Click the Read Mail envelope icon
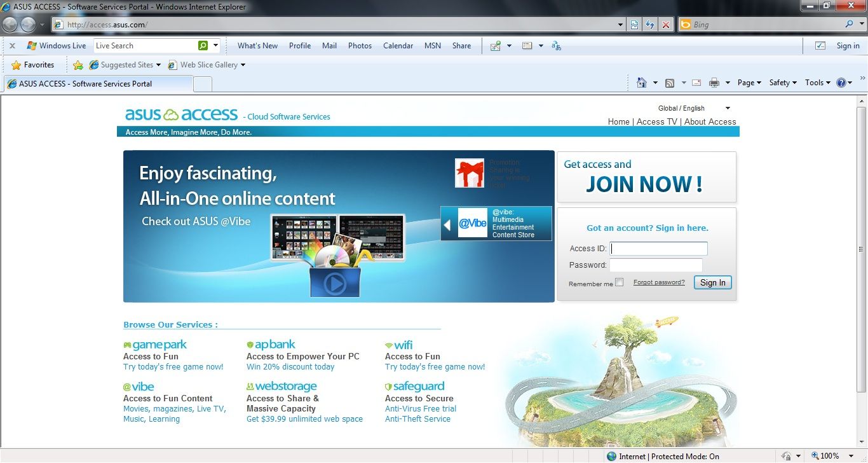868x463 pixels. (x=696, y=83)
